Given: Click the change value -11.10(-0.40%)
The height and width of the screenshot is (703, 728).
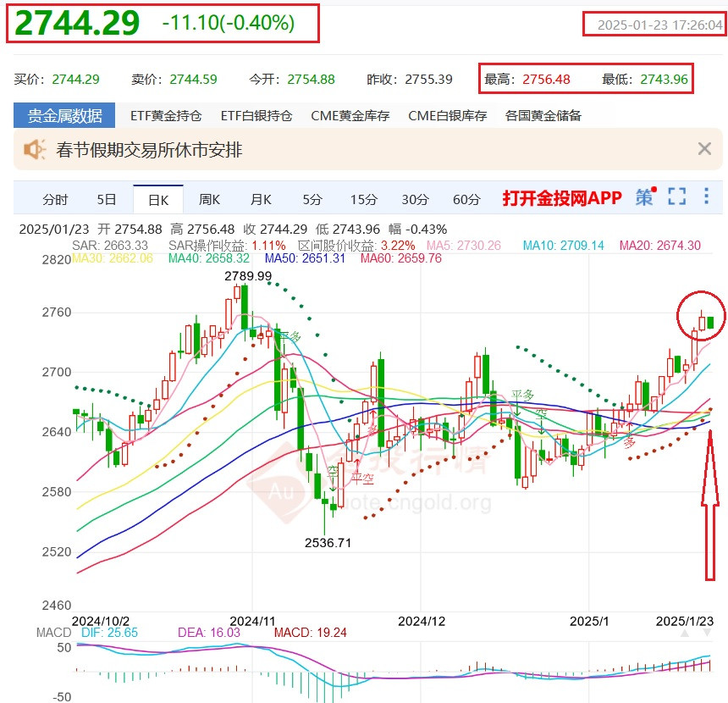Looking at the screenshot, I should pyautogui.click(x=229, y=23).
